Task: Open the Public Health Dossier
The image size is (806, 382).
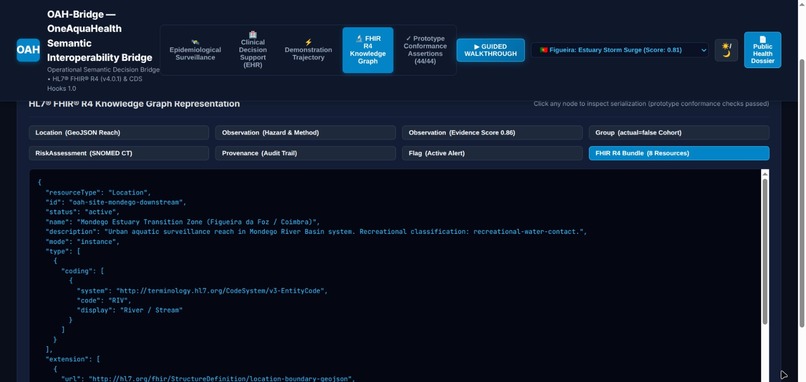Action: tap(762, 50)
